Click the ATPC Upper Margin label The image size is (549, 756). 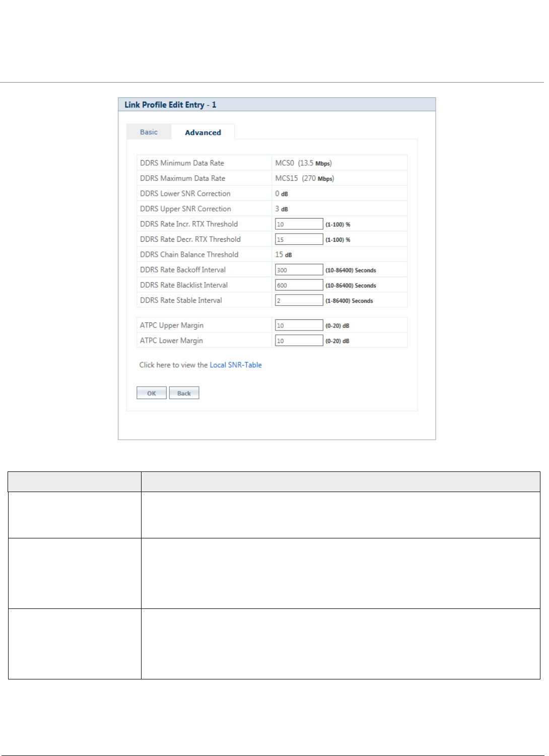[172, 325]
